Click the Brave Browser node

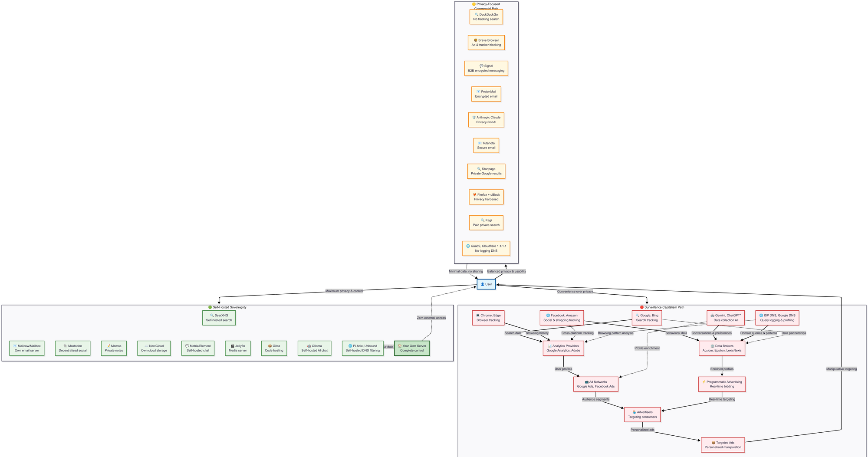pos(486,43)
